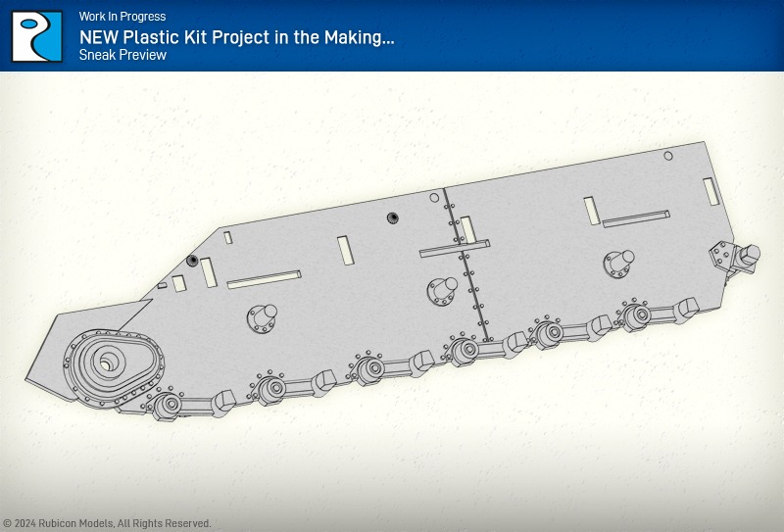
Task: Click empty area of the blue header bar
Action: click(x=588, y=35)
